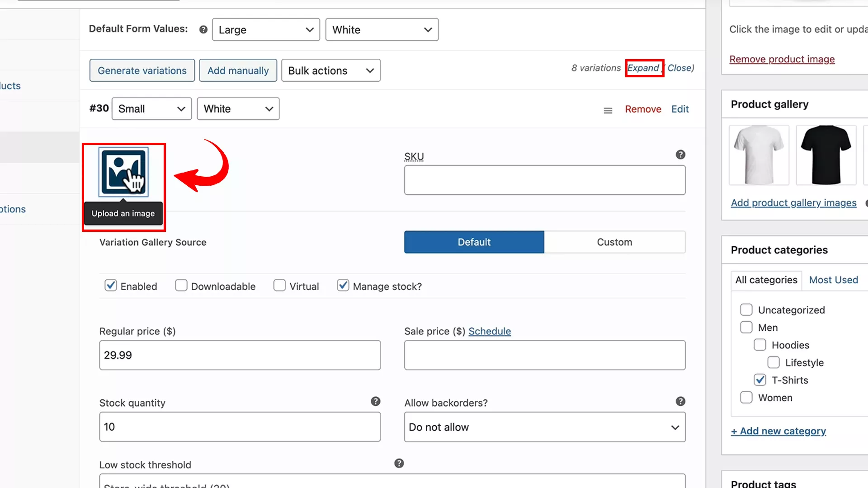Screen dimensions: 868x488
Task: Click help icon for Allow backorders
Action: coord(680,401)
